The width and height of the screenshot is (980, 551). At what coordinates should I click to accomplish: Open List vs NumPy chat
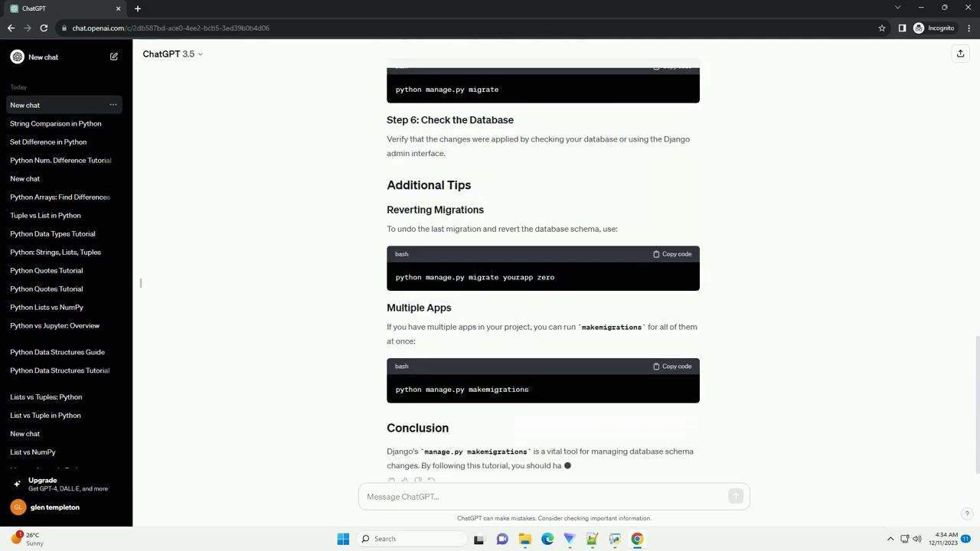tap(33, 452)
